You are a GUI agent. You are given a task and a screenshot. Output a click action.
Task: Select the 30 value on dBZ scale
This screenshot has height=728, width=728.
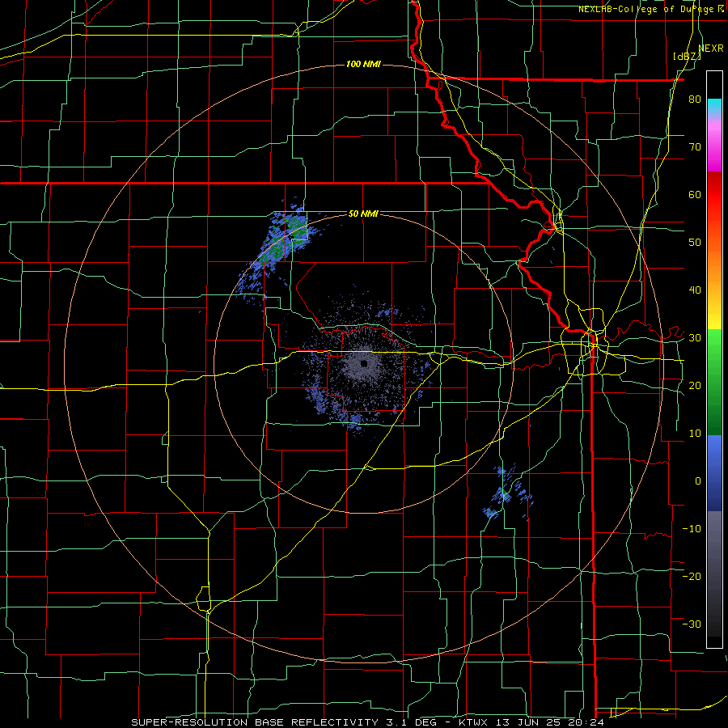(x=695, y=338)
